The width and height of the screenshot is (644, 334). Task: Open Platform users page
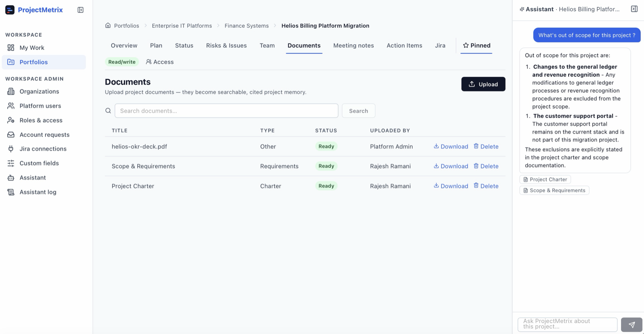point(44,106)
